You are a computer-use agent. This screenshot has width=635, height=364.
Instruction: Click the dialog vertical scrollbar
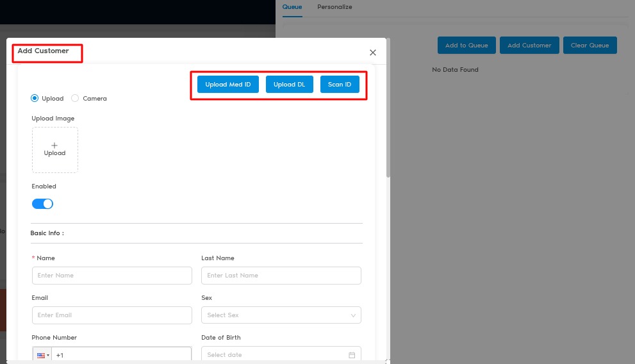tap(388, 108)
